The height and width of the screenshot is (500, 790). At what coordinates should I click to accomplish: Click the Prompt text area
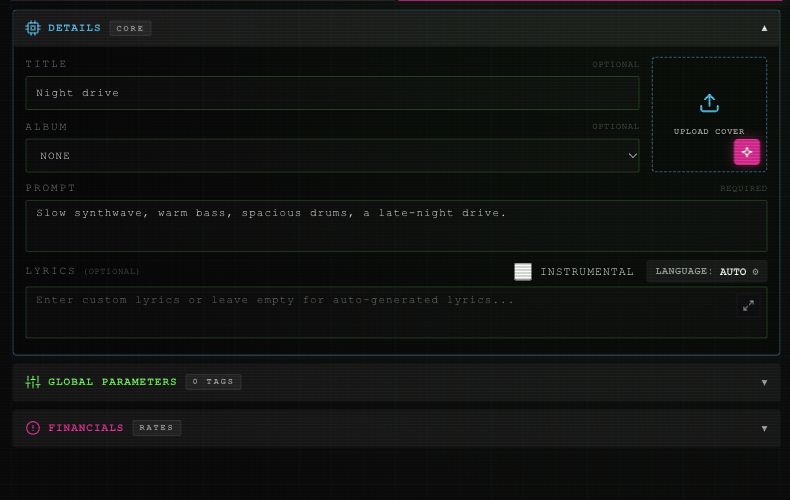(397, 226)
